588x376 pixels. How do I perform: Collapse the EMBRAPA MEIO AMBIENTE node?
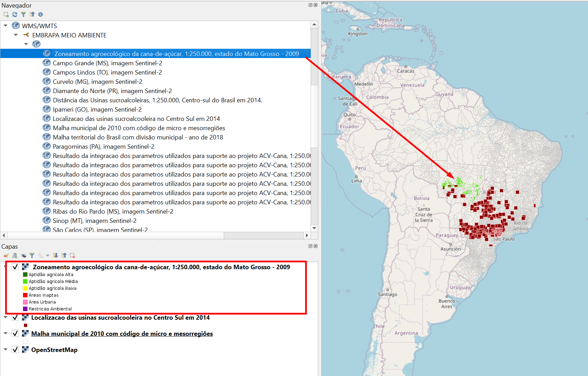tap(15, 35)
